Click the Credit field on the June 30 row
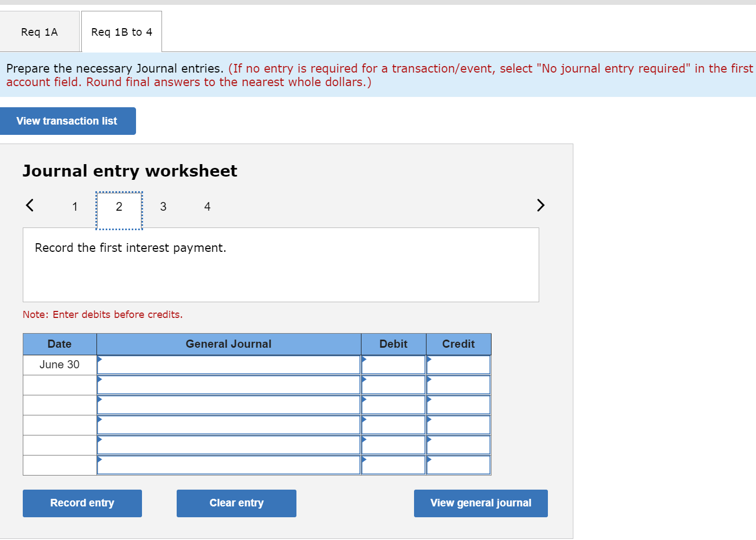Image resolution: width=756 pixels, height=540 pixels. pos(458,365)
